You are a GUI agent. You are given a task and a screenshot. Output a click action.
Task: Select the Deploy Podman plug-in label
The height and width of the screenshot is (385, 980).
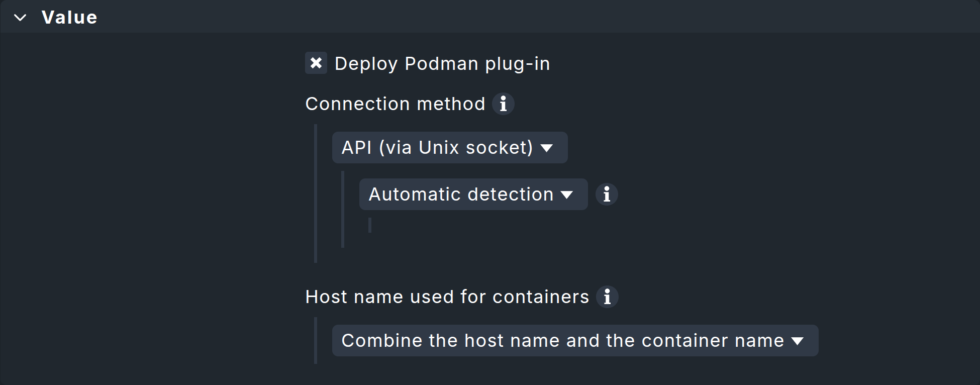pos(442,63)
